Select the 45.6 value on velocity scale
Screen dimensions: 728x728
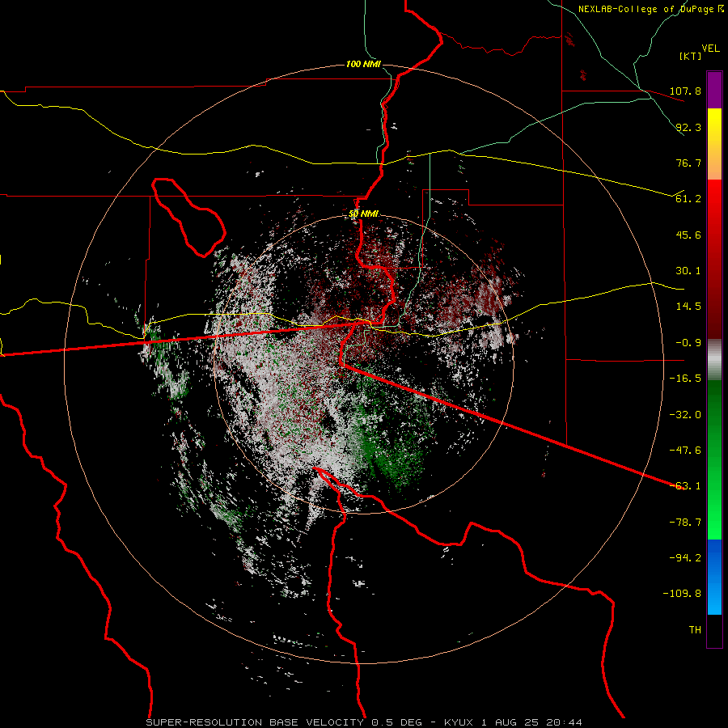pyautogui.click(x=688, y=235)
